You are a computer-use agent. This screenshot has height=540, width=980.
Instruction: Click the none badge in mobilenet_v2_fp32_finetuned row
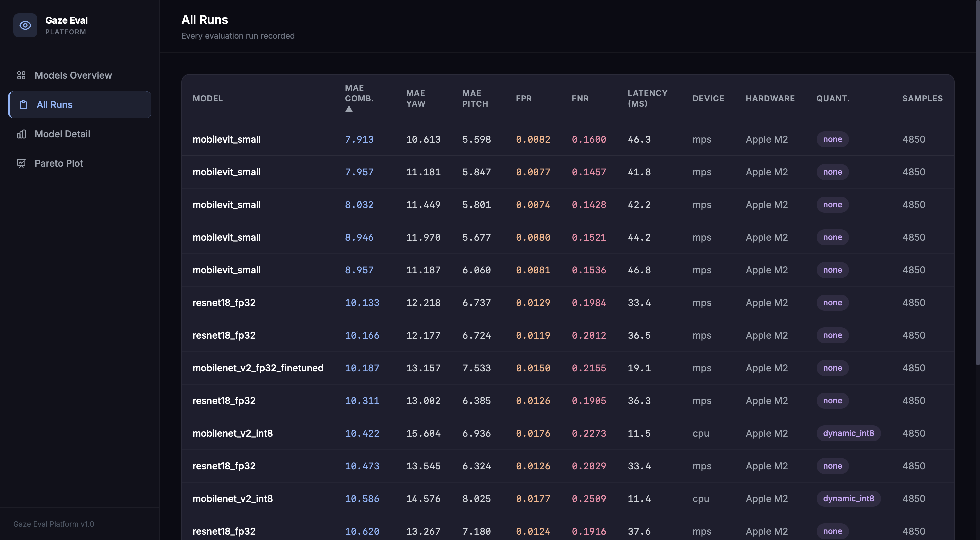tap(832, 368)
